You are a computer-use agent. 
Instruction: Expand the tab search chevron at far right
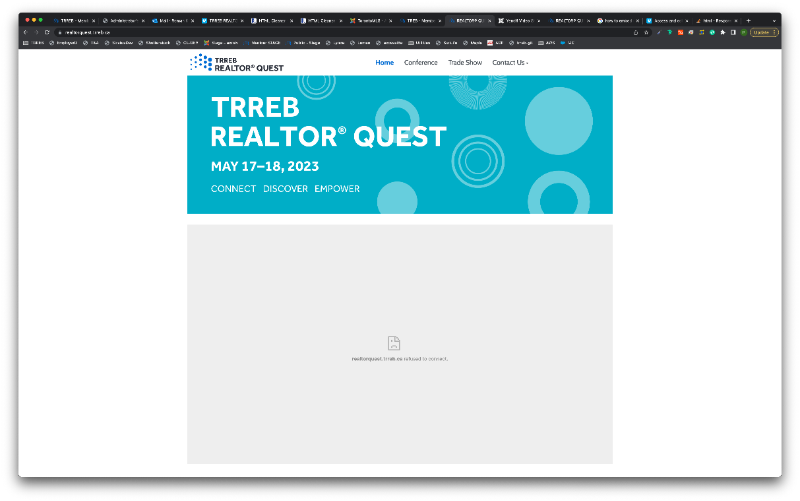coord(773,20)
